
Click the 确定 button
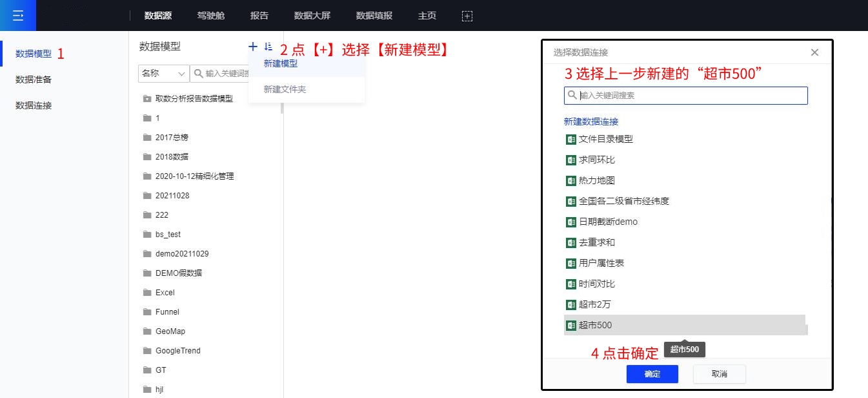coord(652,374)
